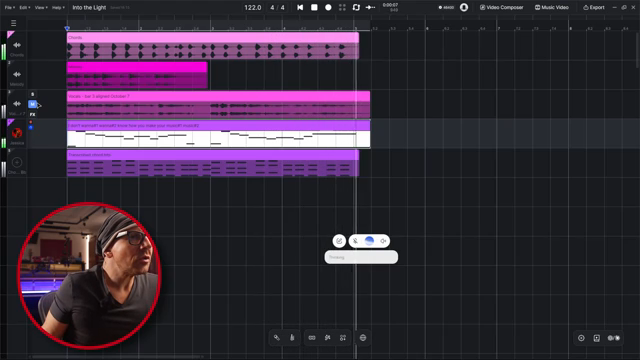Skip back to the start
This screenshot has height=360, width=640.
tap(300, 7)
